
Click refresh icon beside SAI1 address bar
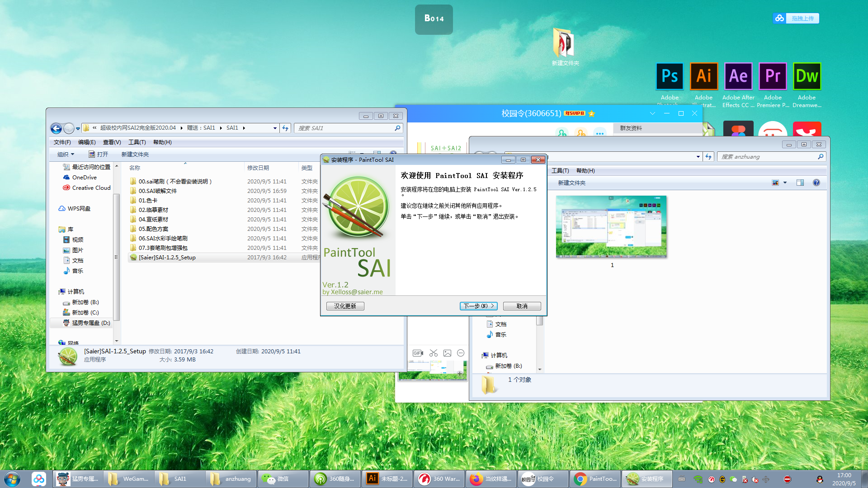click(285, 128)
